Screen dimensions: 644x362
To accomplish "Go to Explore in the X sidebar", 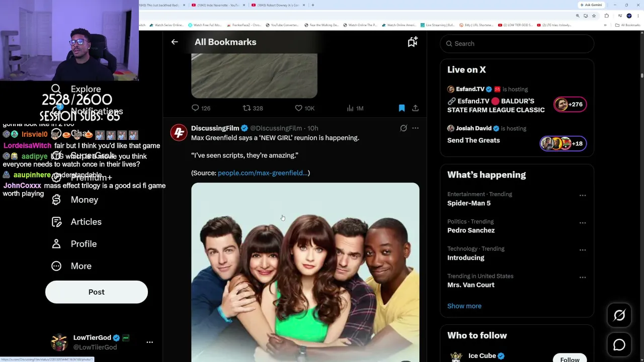I will pyautogui.click(x=76, y=89).
